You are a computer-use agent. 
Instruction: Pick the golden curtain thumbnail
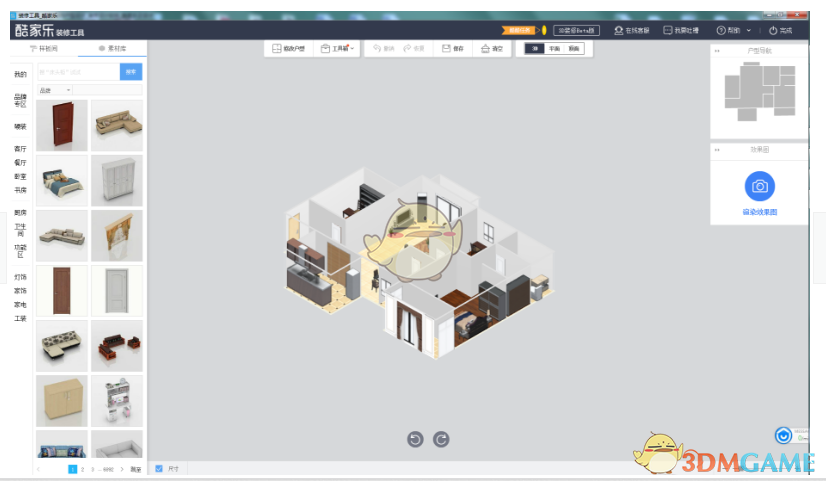[117, 235]
